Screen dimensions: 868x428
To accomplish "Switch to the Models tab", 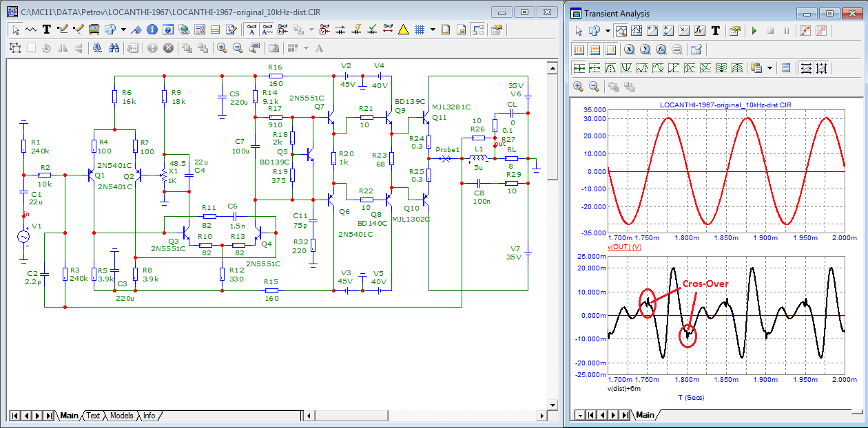I will coord(121,416).
